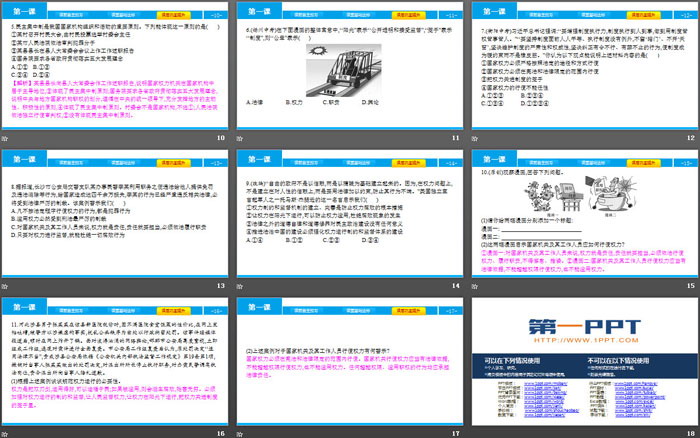This screenshot has width=700, height=438.
Task: Click the 第一课 title block in slide 17
Action: click(x=259, y=306)
